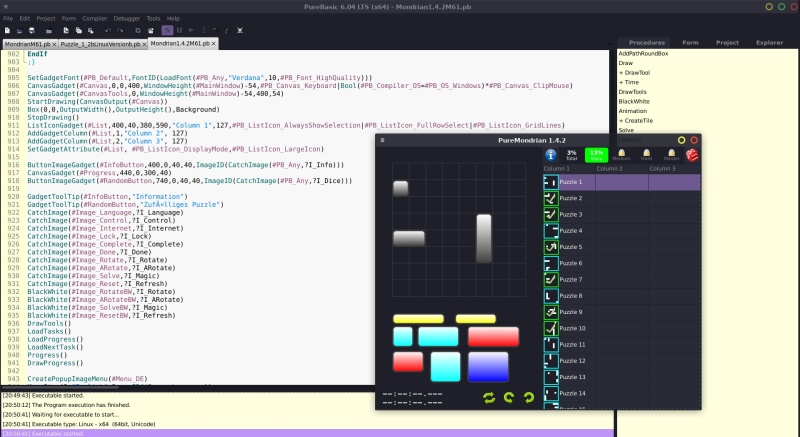Click the rotate clockwise green icon
800x437 pixels.
coord(529,398)
